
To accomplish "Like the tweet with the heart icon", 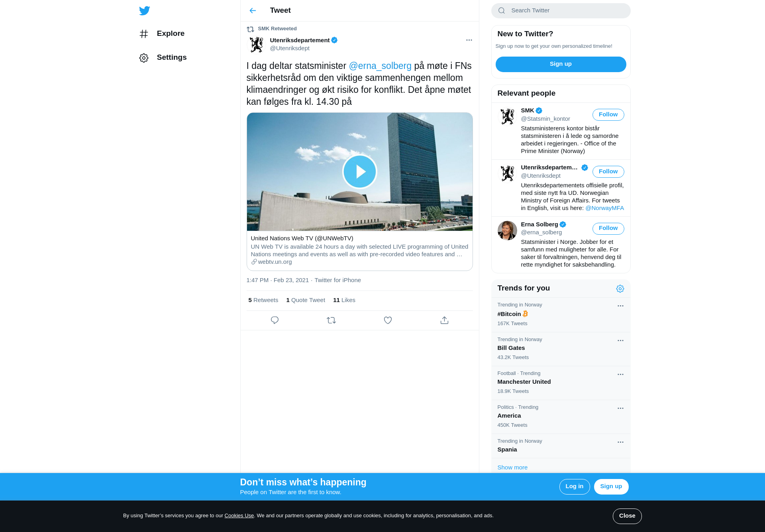I will point(388,320).
